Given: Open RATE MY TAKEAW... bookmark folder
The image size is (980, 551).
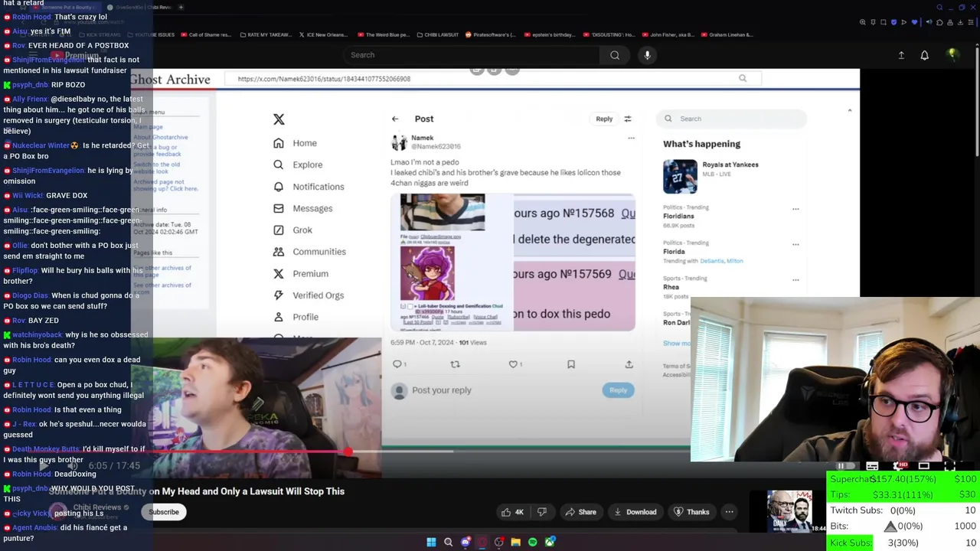Looking at the screenshot, I should [x=268, y=34].
